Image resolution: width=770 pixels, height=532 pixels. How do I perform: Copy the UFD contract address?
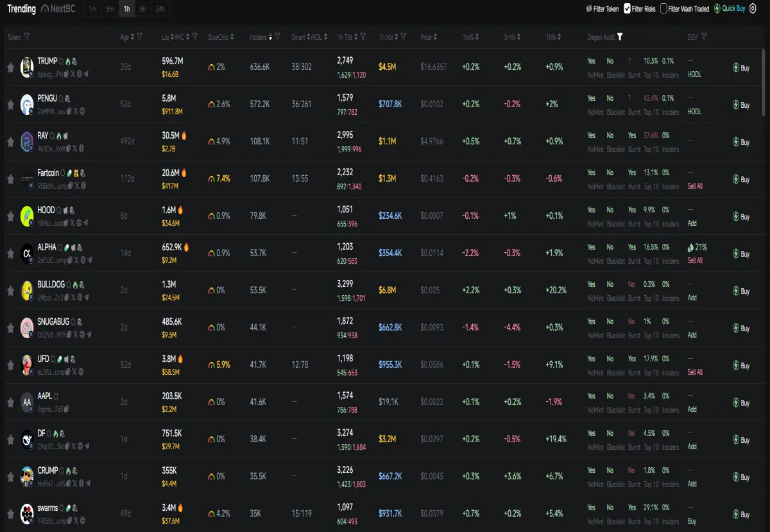pos(68,372)
